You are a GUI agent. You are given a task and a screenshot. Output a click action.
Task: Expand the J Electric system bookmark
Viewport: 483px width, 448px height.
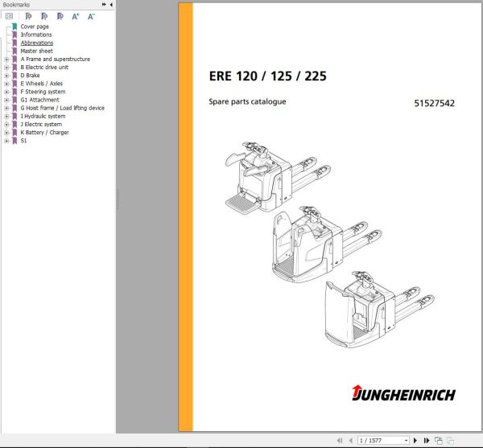click(6, 125)
